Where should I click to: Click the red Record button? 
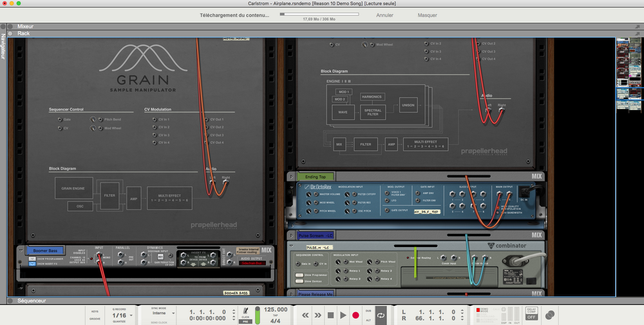coord(355,315)
